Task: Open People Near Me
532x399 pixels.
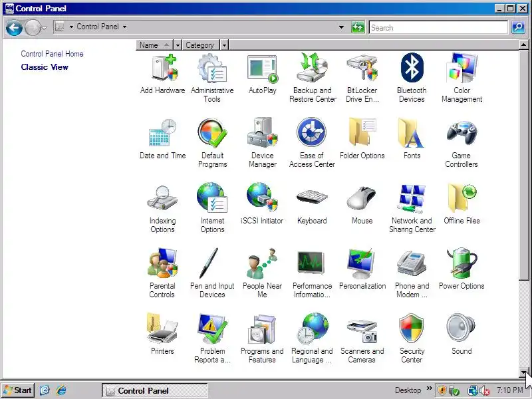Action: click(262, 273)
